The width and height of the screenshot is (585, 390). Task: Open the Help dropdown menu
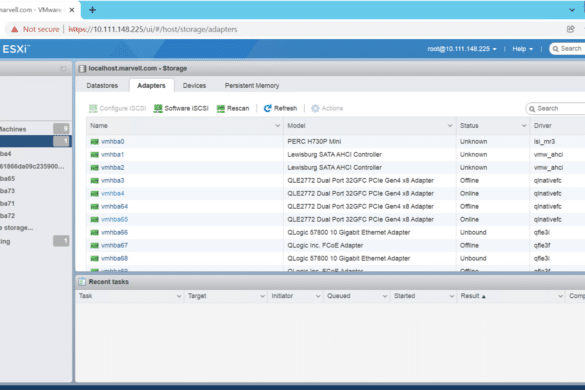tap(522, 49)
